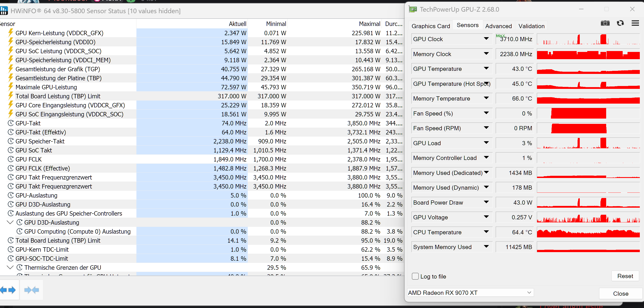644x308 pixels.
Task: Switch to the Graphics Card tab
Action: (x=431, y=26)
